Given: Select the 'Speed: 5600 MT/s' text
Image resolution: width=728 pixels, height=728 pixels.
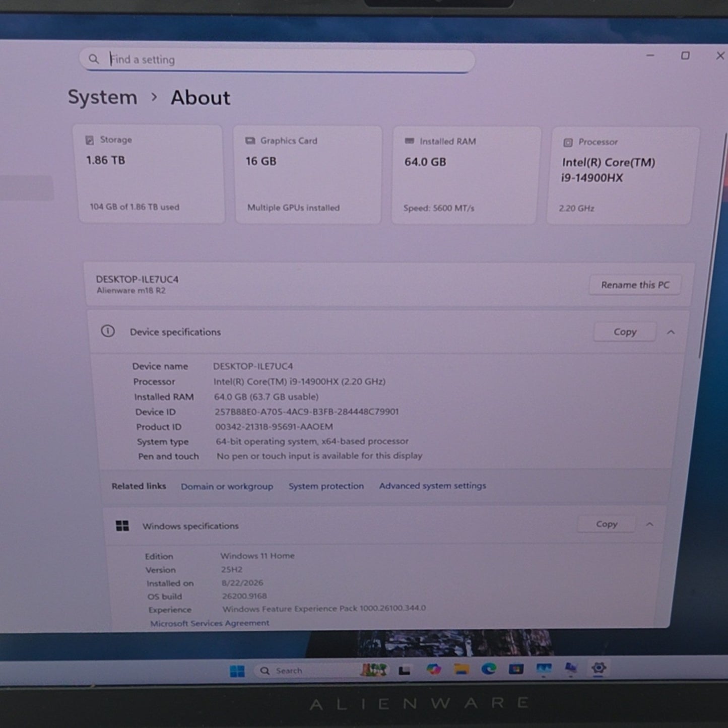Looking at the screenshot, I should coord(439,208).
